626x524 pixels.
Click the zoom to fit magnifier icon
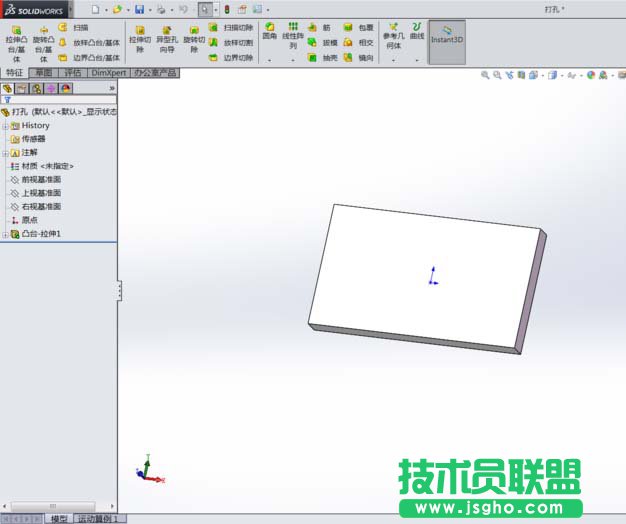485,75
